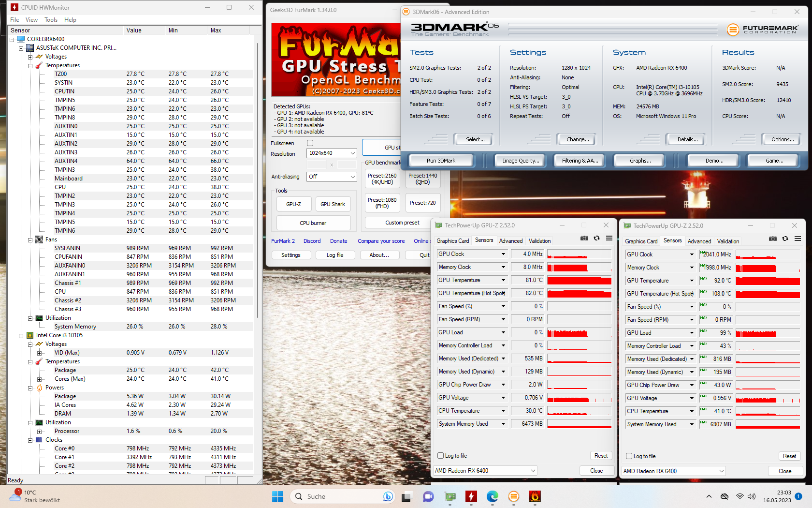Open the Wi-Fi network icon in the system tray

739,496
